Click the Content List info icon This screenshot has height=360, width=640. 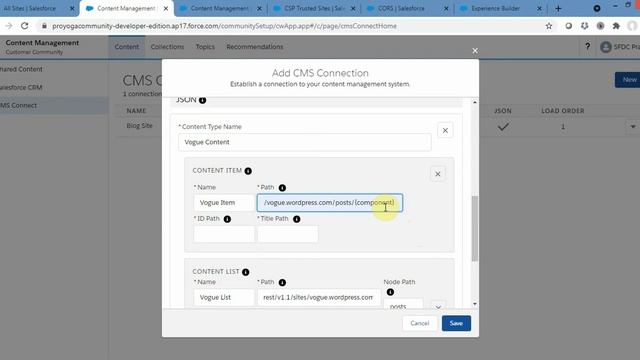click(x=245, y=272)
